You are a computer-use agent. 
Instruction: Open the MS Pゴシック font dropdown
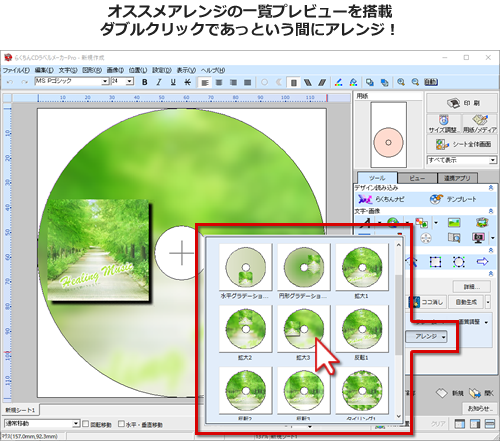point(105,81)
